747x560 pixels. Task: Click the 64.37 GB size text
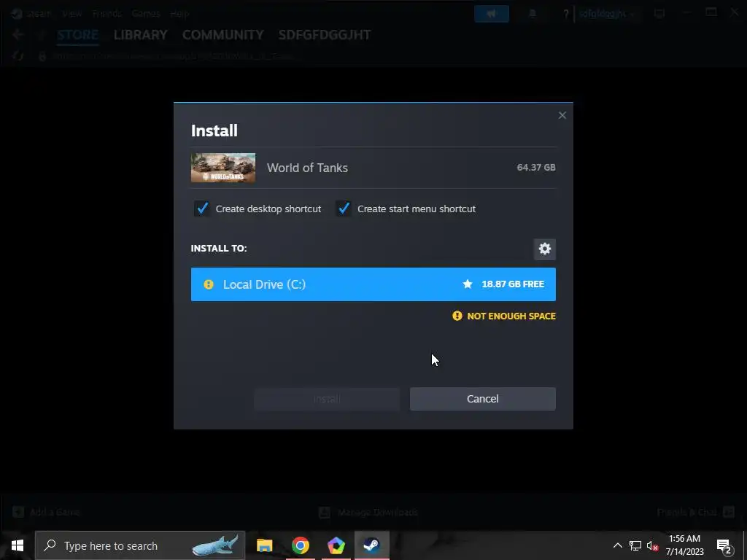pos(536,167)
